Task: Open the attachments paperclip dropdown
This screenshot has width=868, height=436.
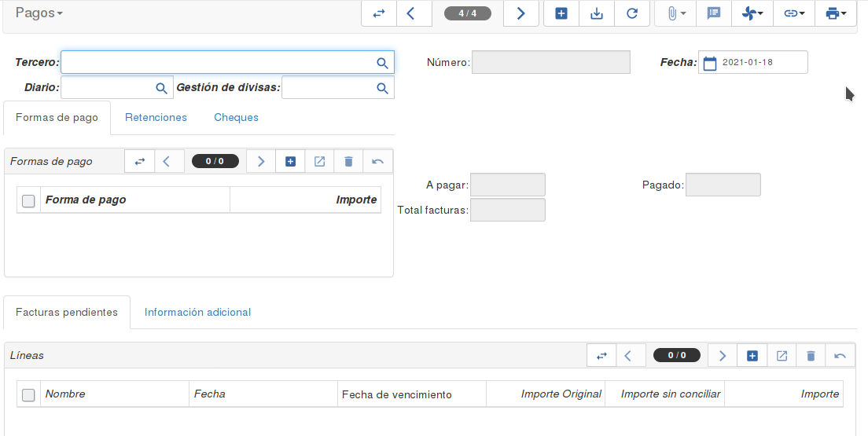Action: (676, 13)
